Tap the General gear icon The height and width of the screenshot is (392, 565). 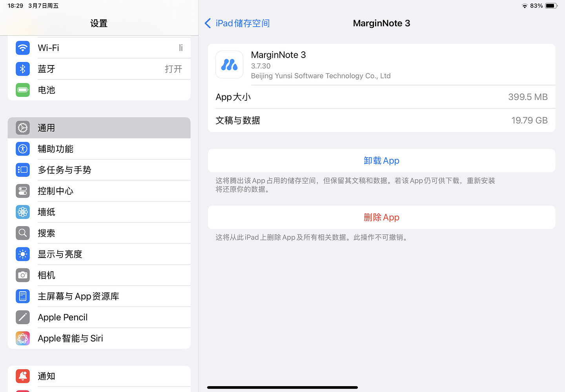pyautogui.click(x=23, y=128)
